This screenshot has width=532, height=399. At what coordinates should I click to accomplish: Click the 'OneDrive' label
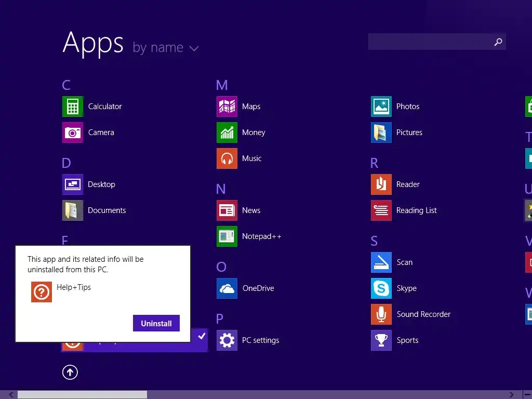coord(258,288)
